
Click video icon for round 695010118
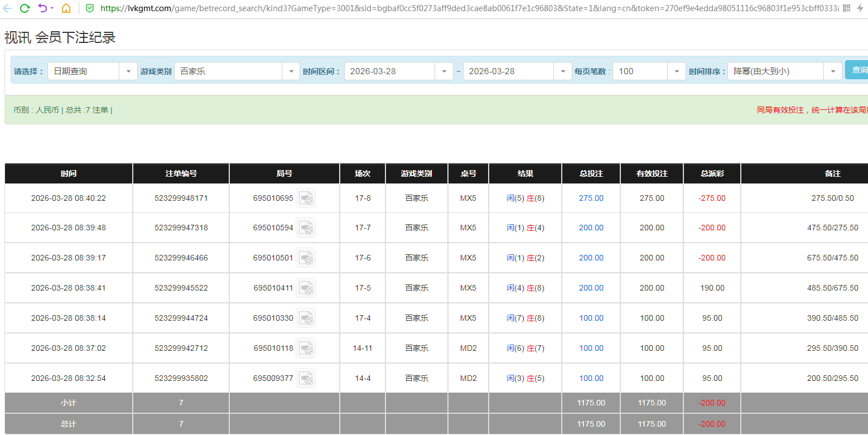click(x=306, y=348)
